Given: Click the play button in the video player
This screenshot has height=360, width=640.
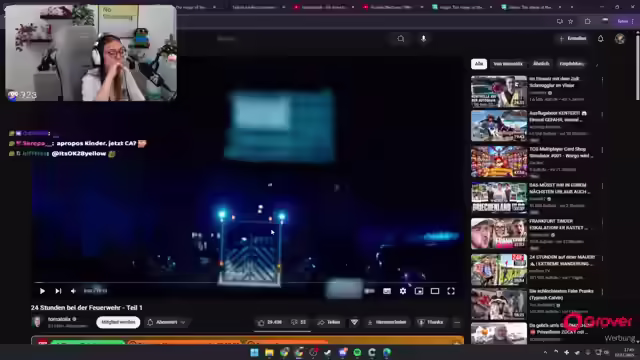Looking at the screenshot, I should [42, 291].
